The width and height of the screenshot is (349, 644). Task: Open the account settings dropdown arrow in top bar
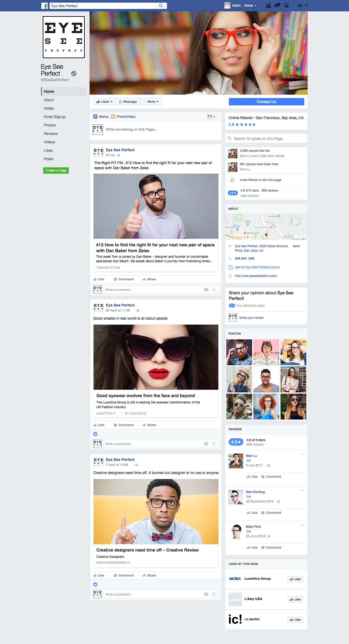(x=306, y=6)
